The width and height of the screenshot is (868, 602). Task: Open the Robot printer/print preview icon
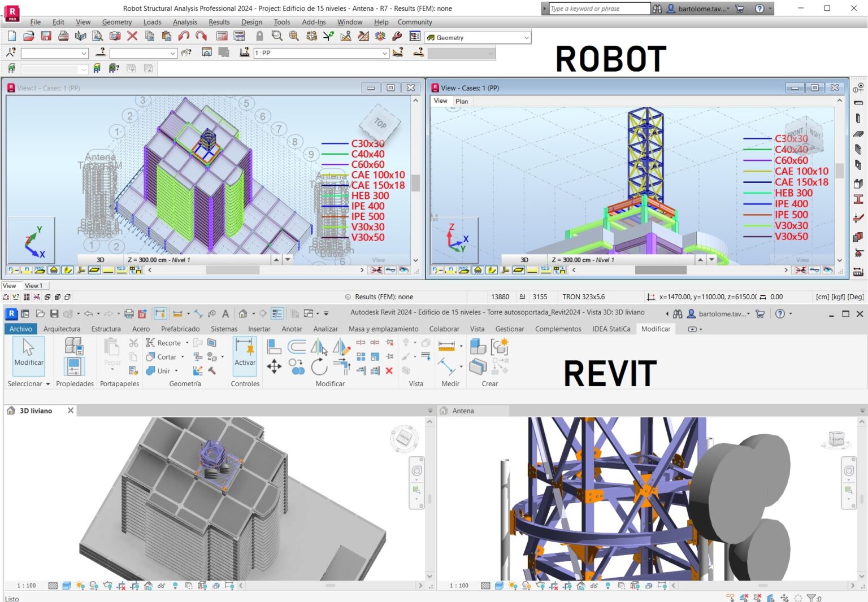(x=64, y=36)
